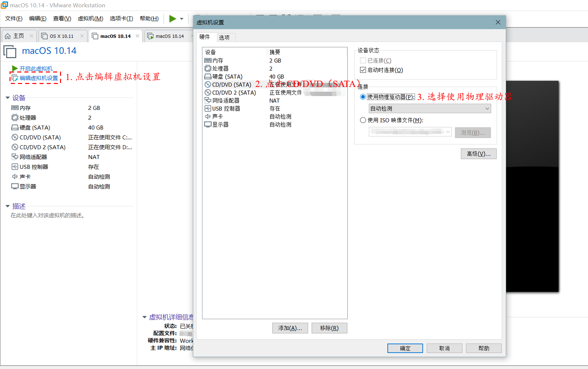588x369 pixels.
Task: Open the power dropdown arrow next to play
Action: [181, 19]
